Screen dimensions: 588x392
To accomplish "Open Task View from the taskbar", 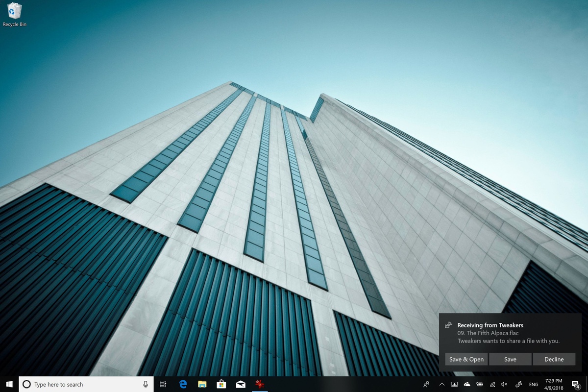I will click(x=163, y=384).
